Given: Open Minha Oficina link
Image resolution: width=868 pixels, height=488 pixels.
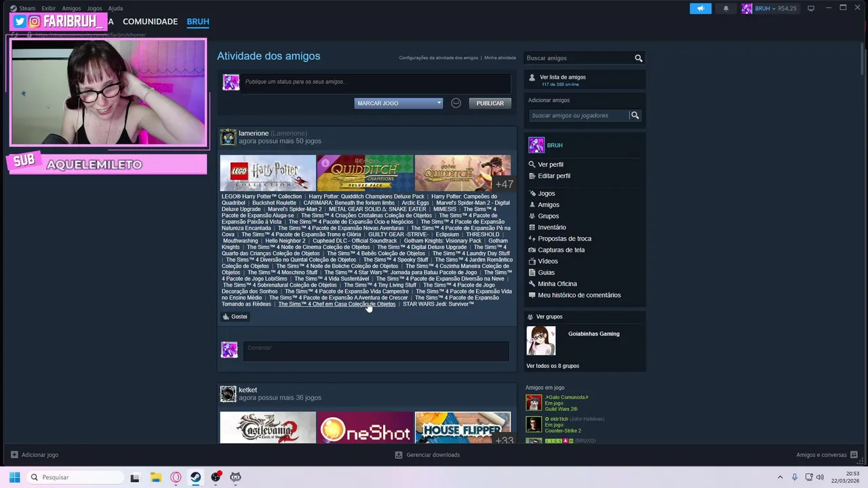Looking at the screenshot, I should pos(557,284).
